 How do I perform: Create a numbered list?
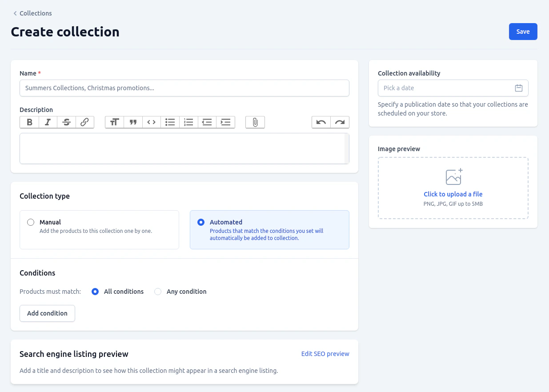click(x=188, y=122)
